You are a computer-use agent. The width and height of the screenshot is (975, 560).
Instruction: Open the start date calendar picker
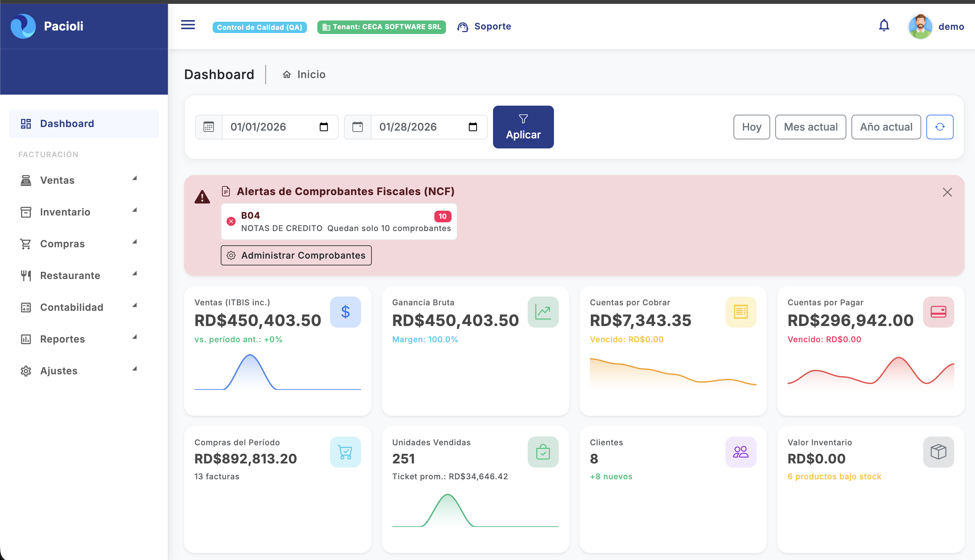(x=324, y=127)
